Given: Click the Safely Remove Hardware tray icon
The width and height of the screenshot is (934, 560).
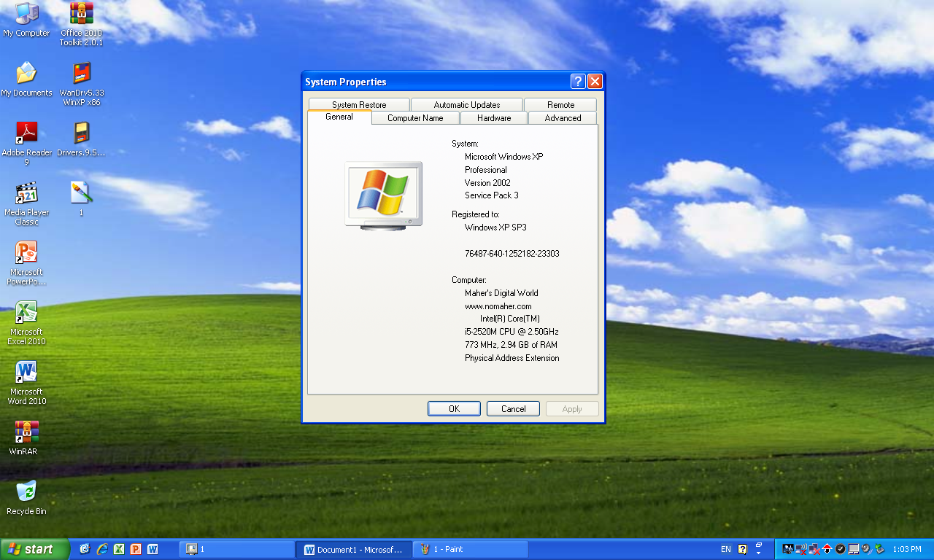Looking at the screenshot, I should tap(879, 549).
